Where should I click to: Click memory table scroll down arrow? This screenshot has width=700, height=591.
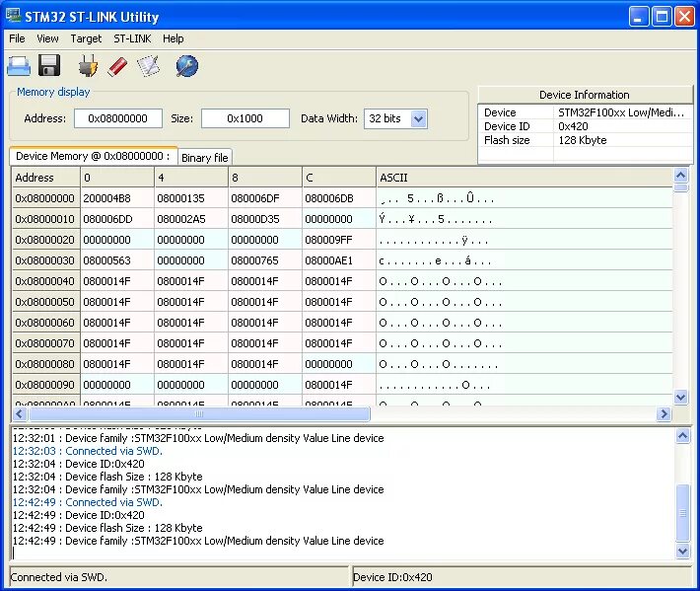click(x=680, y=397)
